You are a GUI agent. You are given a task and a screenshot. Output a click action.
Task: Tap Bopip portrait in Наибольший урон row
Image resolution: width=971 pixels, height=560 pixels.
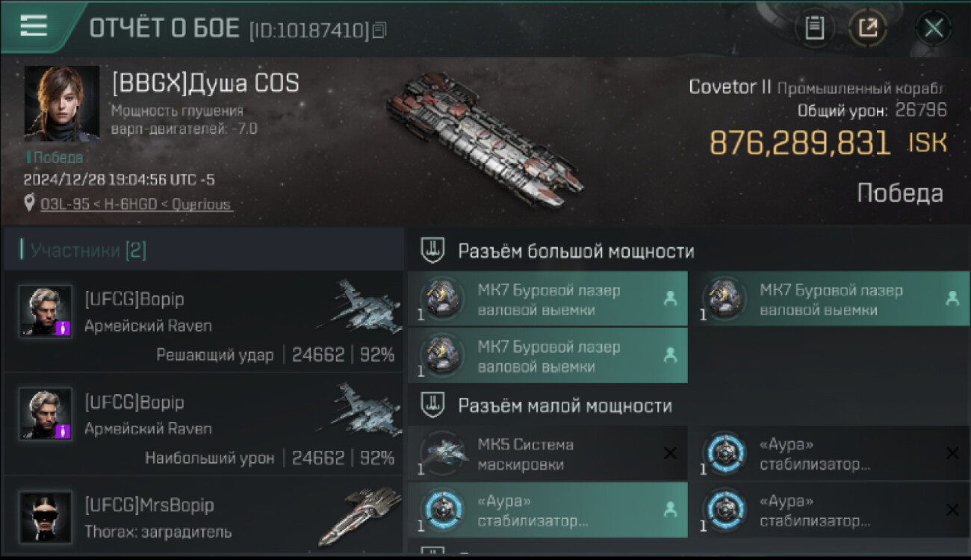point(46,414)
